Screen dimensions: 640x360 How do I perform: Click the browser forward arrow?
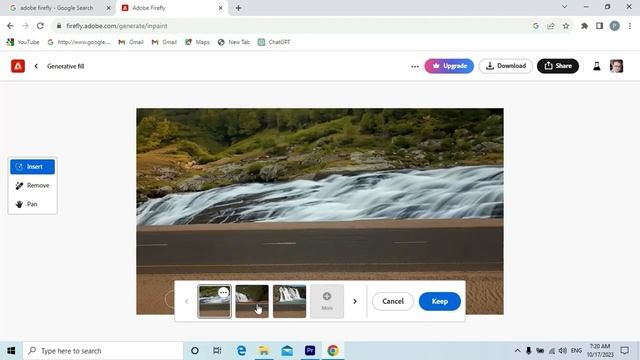tap(25, 26)
